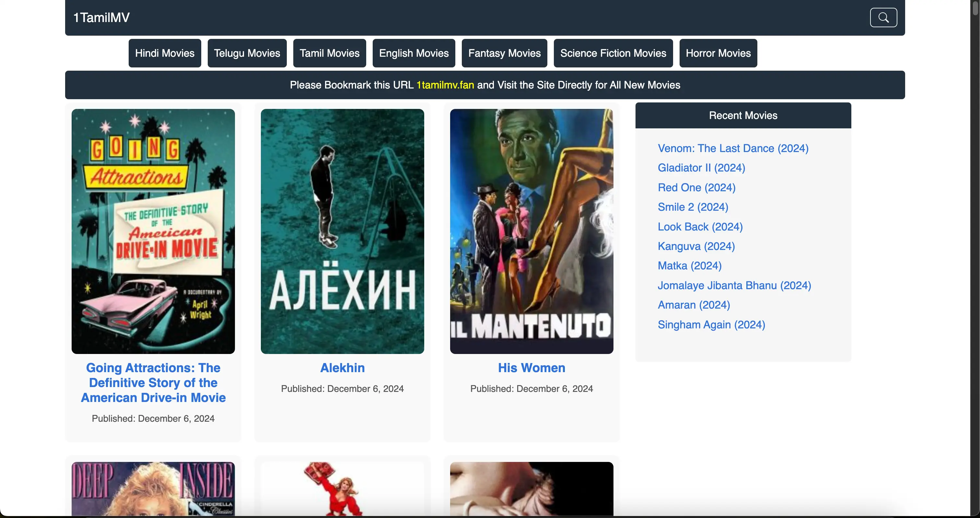
Task: Open Gladiator II (2024) recent link
Action: point(701,168)
